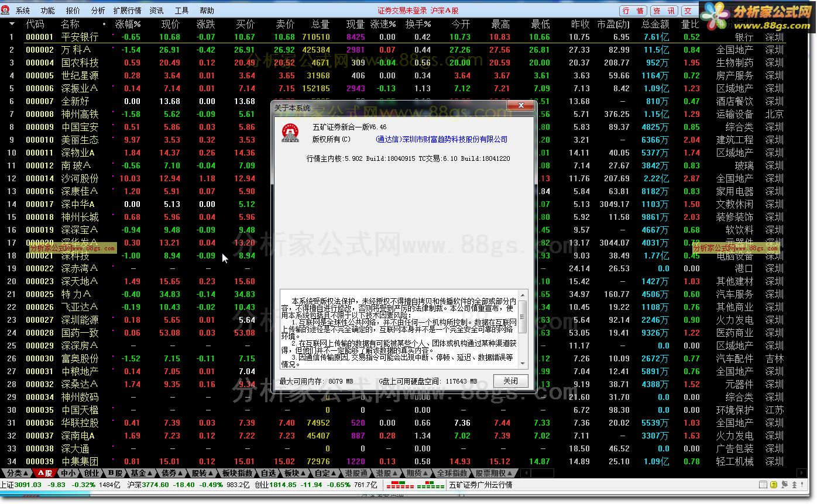
Task: Switch to the 港股通 tab
Action: point(355,473)
